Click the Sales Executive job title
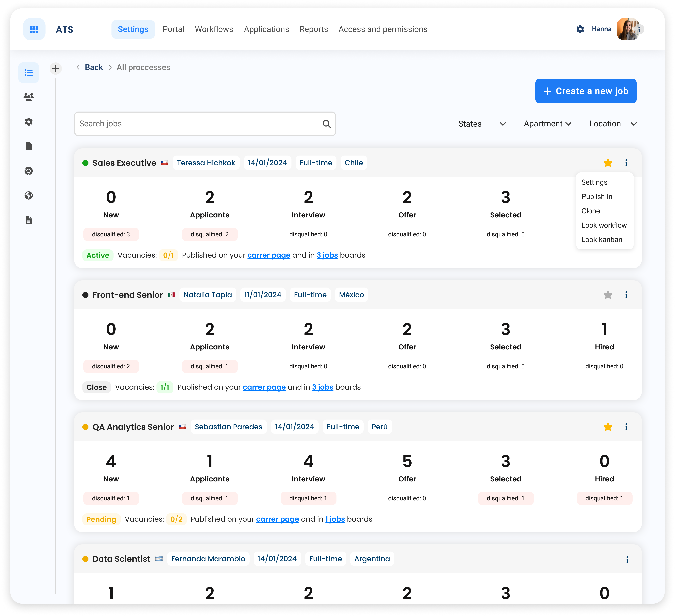Image resolution: width=675 pixels, height=616 pixels. click(x=124, y=163)
